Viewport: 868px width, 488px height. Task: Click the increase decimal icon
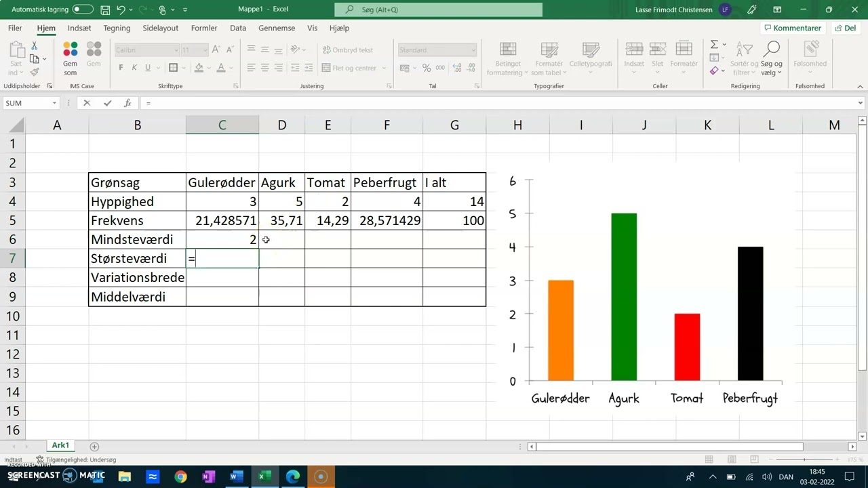[x=458, y=68]
